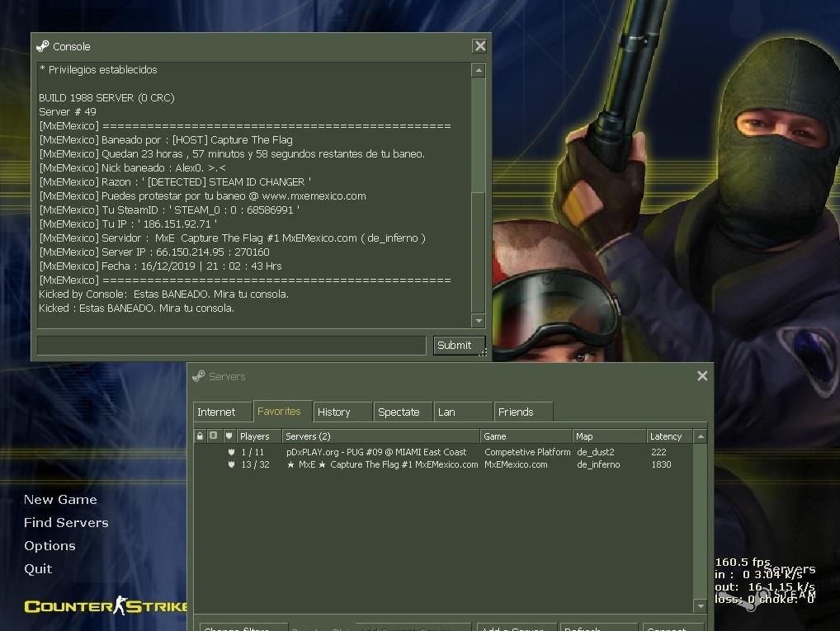Open the History tab

(342, 412)
